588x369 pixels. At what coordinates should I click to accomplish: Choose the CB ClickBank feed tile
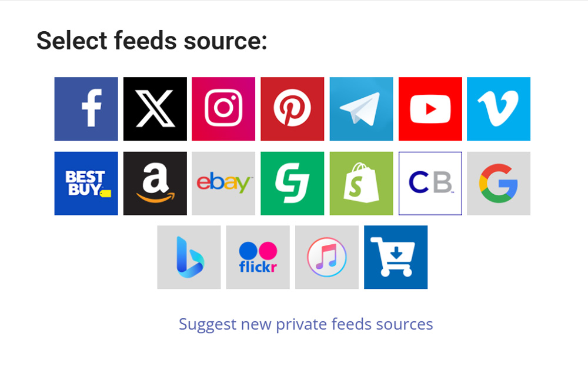coord(430,183)
